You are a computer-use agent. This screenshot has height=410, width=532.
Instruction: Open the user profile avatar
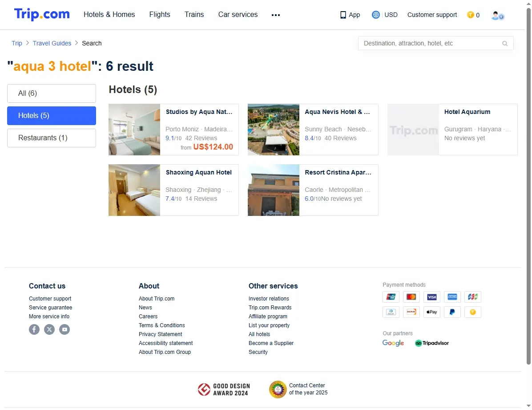coord(497,16)
